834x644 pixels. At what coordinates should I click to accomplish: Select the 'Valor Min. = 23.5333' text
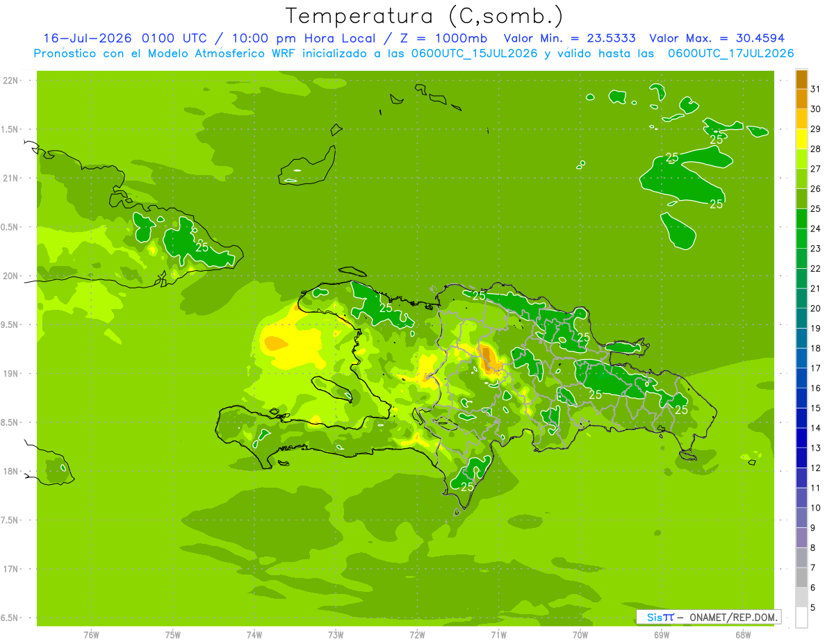tap(569, 38)
